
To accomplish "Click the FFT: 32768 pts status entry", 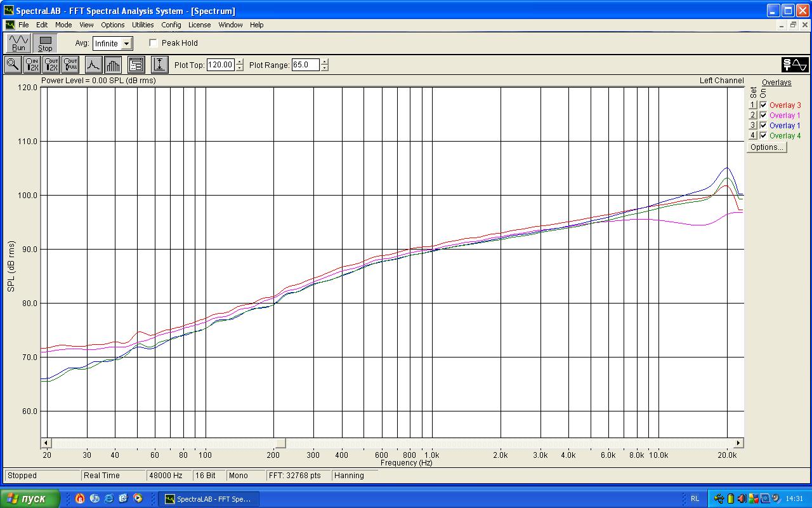I will (x=298, y=476).
